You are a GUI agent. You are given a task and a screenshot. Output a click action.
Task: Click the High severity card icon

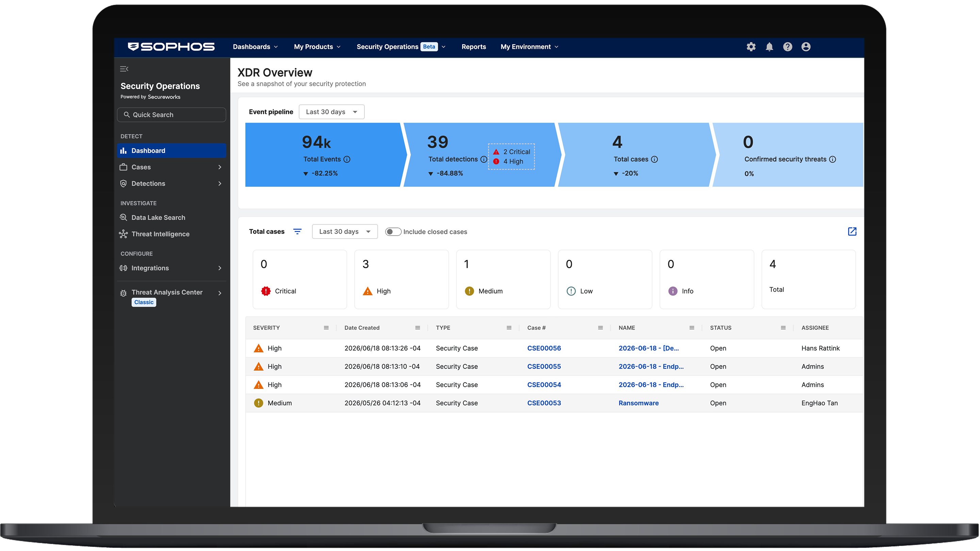coord(367,291)
